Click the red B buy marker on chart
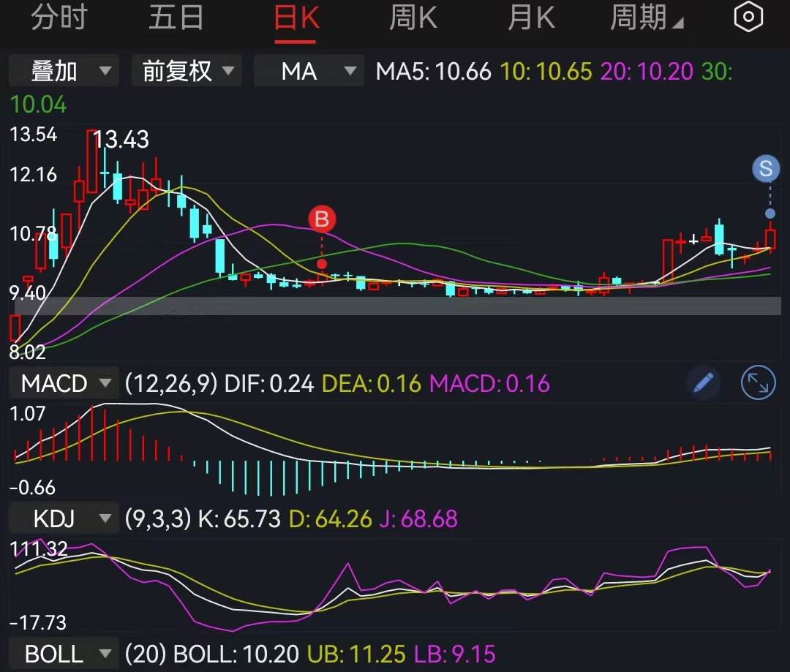790x672 pixels. (321, 219)
